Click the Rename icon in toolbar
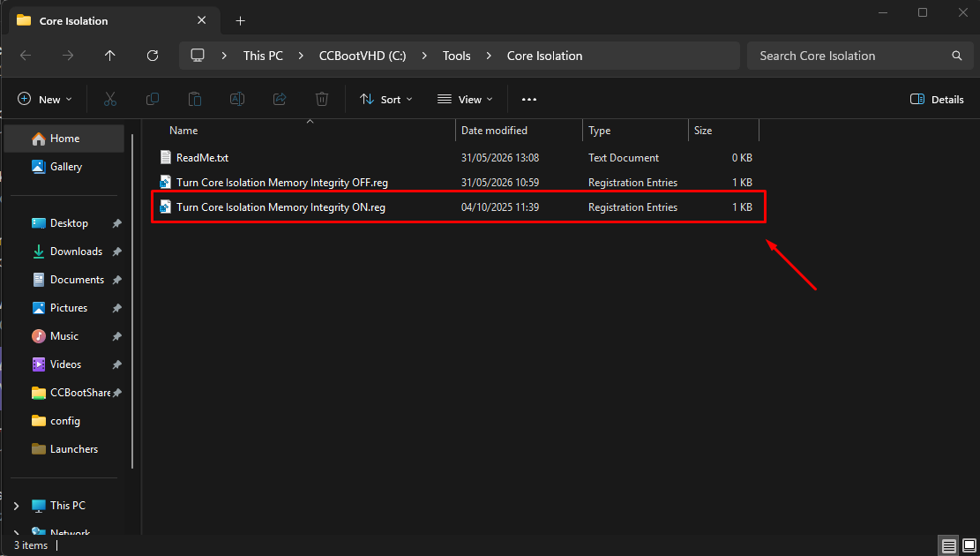 coord(237,99)
